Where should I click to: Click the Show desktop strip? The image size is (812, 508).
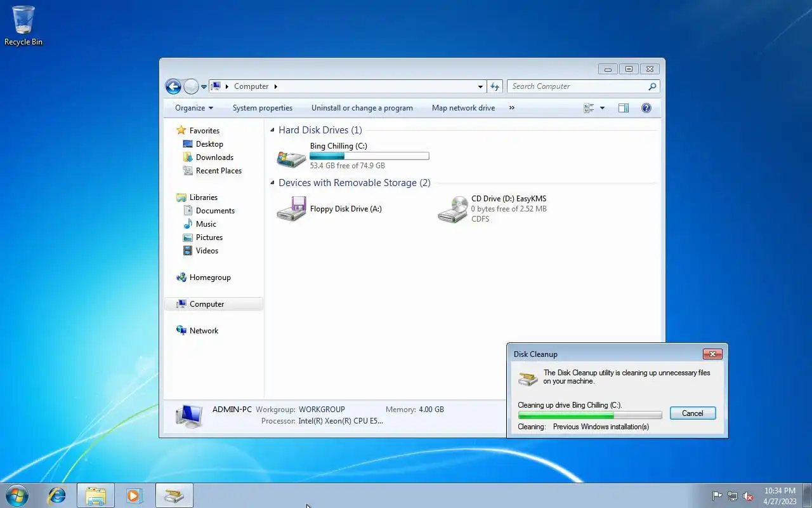coord(807,495)
